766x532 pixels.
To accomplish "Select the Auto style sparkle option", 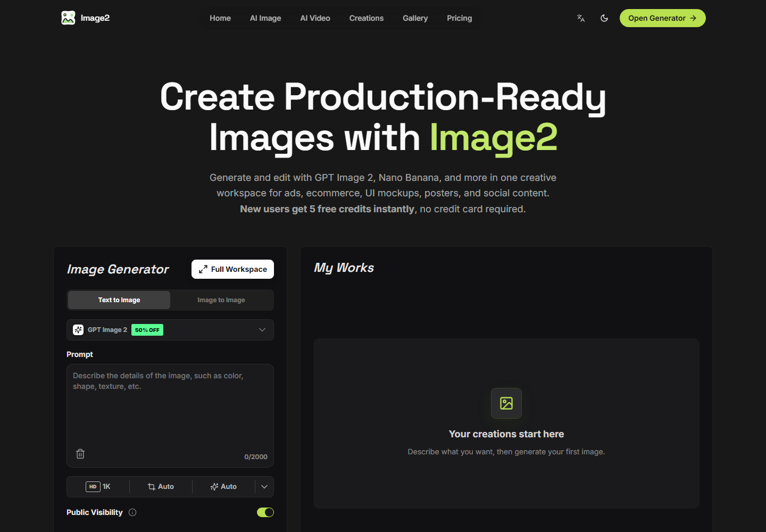I will (x=223, y=487).
